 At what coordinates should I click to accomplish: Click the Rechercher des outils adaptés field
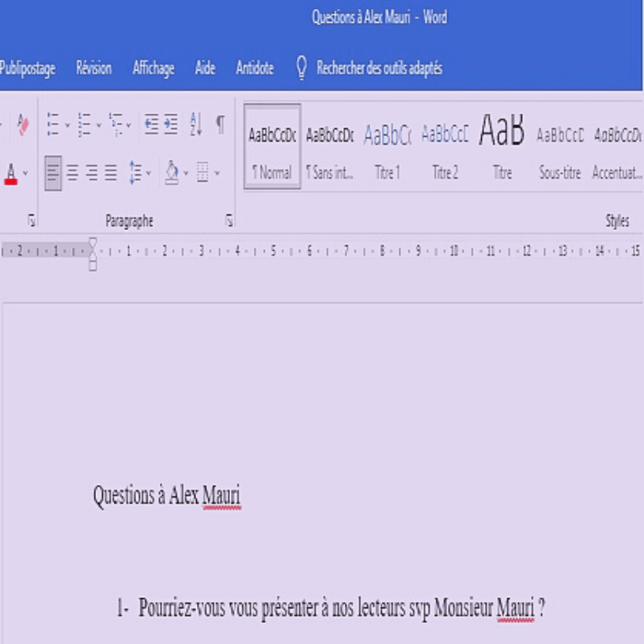(379, 68)
